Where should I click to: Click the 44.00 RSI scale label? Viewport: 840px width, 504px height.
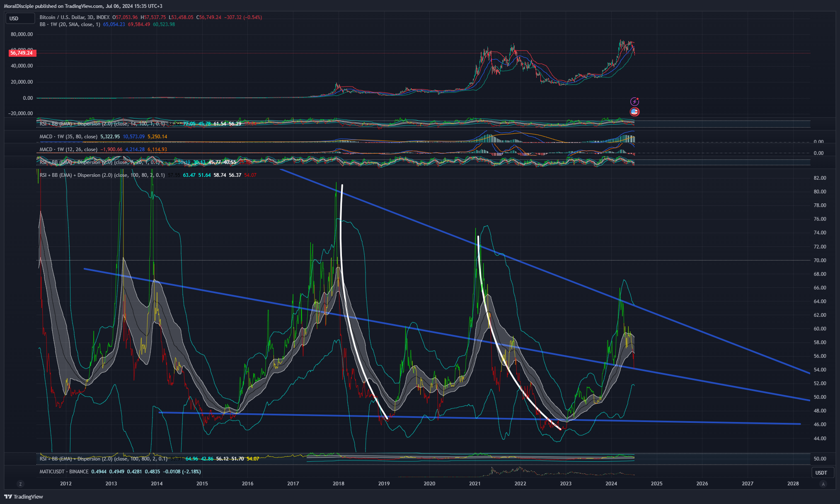click(820, 439)
